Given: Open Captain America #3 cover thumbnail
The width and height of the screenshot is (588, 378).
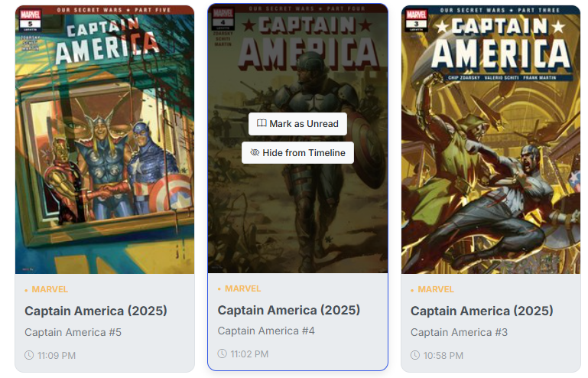Looking at the screenshot, I should point(490,153).
